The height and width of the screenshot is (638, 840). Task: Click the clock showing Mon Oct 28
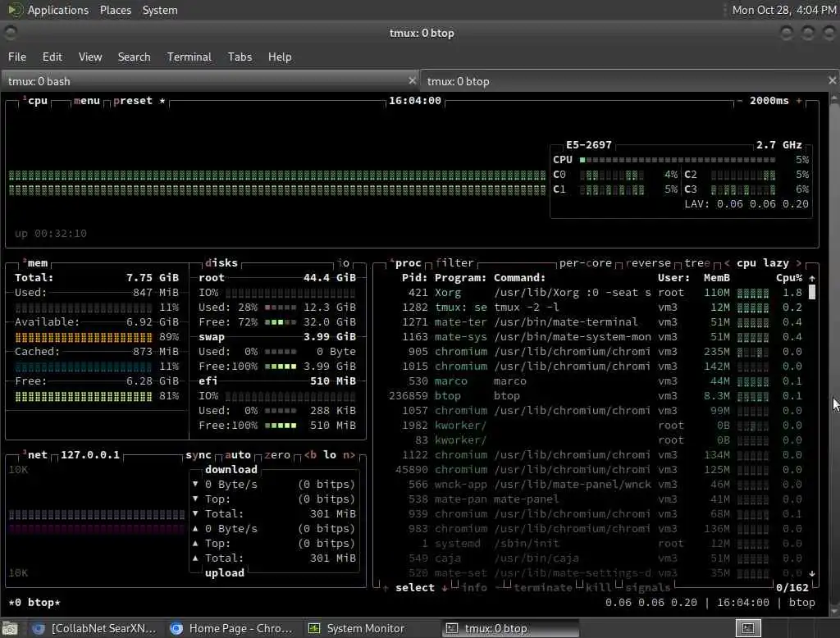783,10
